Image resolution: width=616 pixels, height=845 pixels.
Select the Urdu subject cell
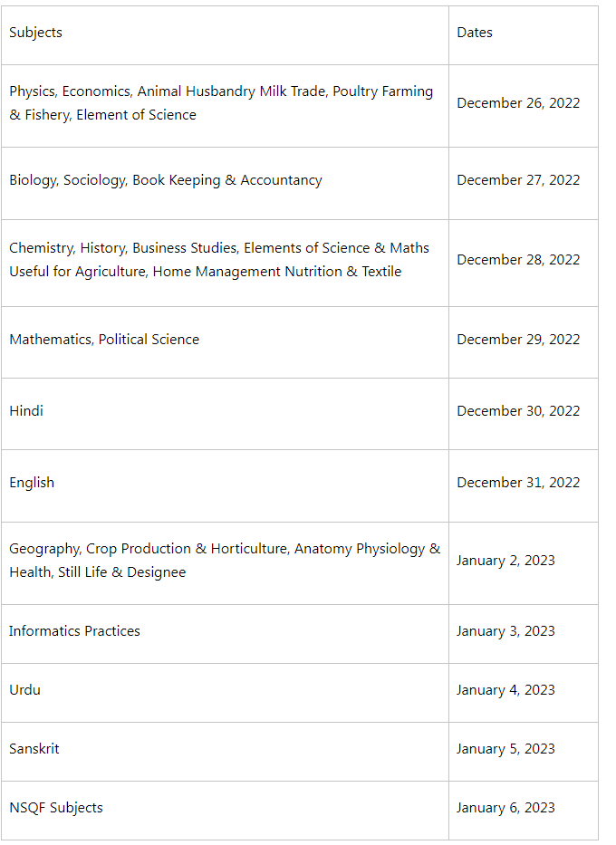pyautogui.click(x=225, y=693)
